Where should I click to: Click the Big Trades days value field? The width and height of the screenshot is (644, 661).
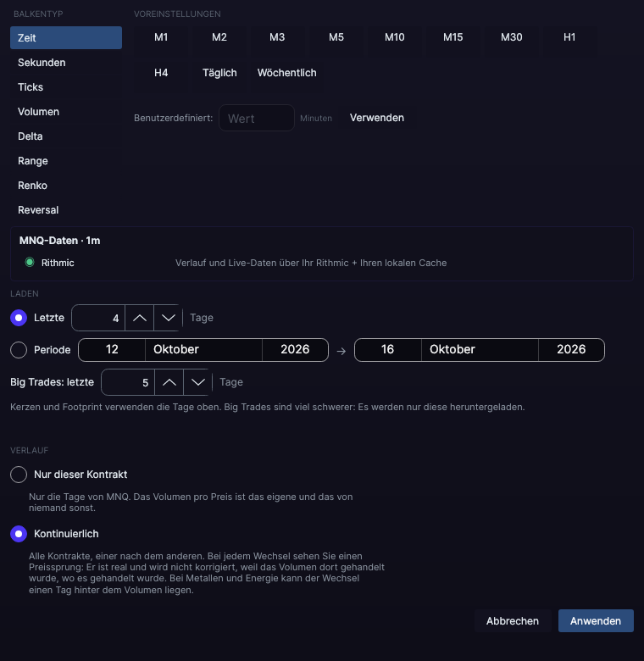click(128, 382)
